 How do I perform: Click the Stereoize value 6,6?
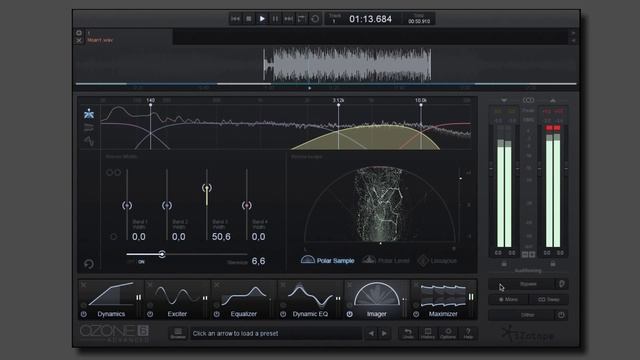coord(258,261)
